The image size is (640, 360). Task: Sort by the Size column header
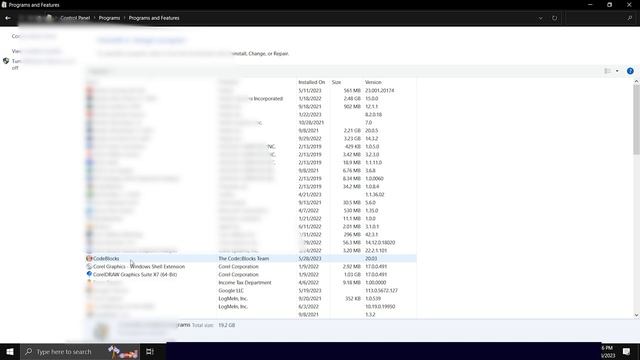(336, 82)
